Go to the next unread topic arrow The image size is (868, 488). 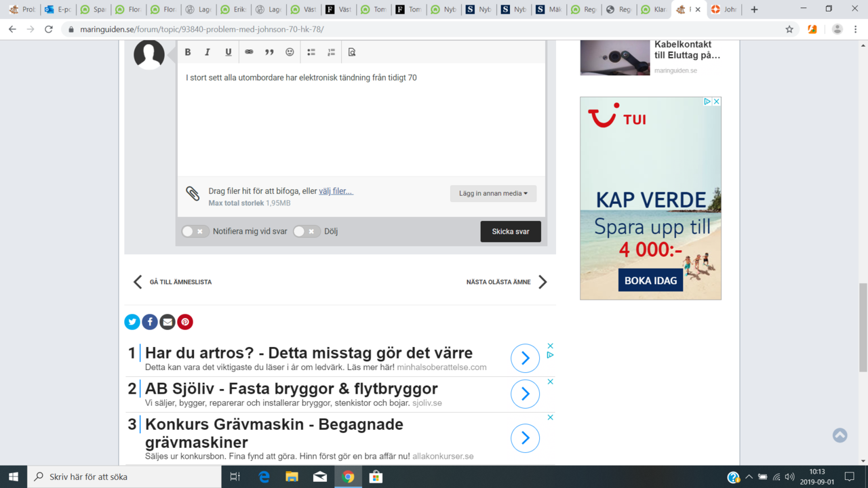(x=542, y=282)
